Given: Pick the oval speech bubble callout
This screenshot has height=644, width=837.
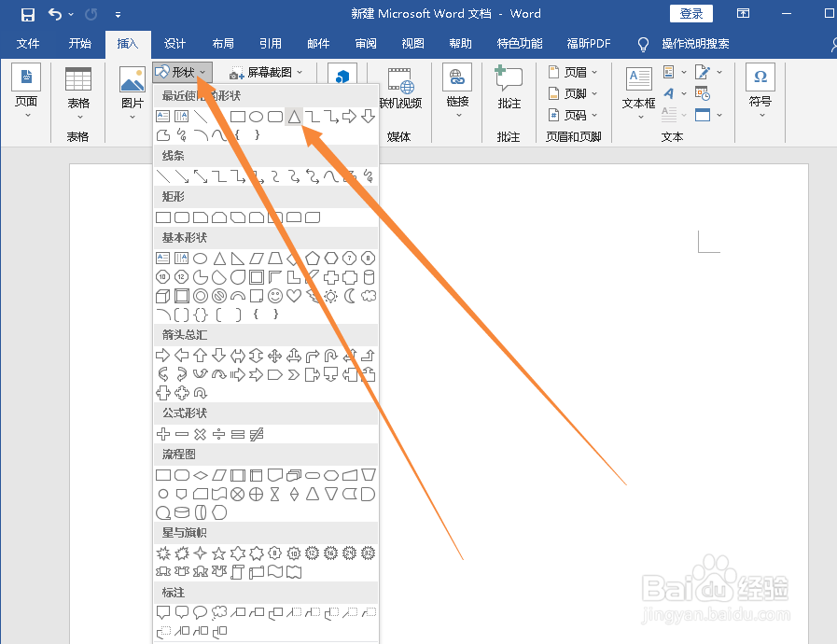Looking at the screenshot, I should (x=201, y=612).
